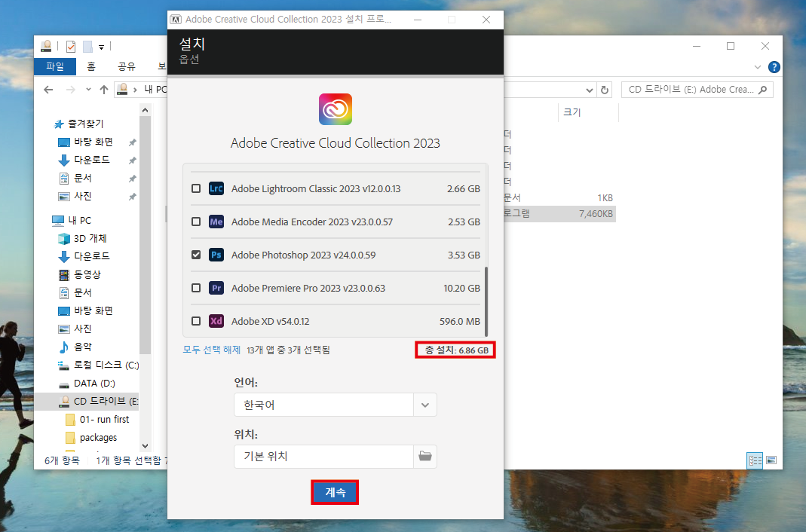This screenshot has width=806, height=532.
Task: Click the Premiere Pro Pr icon
Action: (216, 288)
